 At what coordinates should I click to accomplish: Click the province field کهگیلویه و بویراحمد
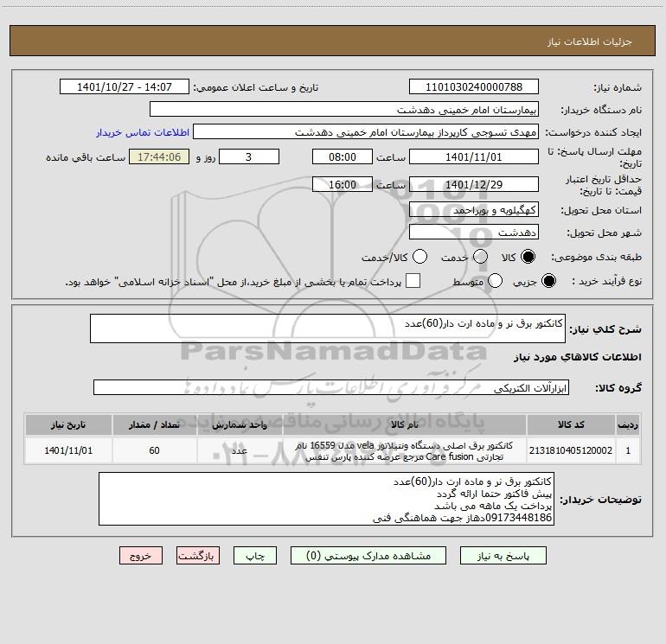pos(474,210)
